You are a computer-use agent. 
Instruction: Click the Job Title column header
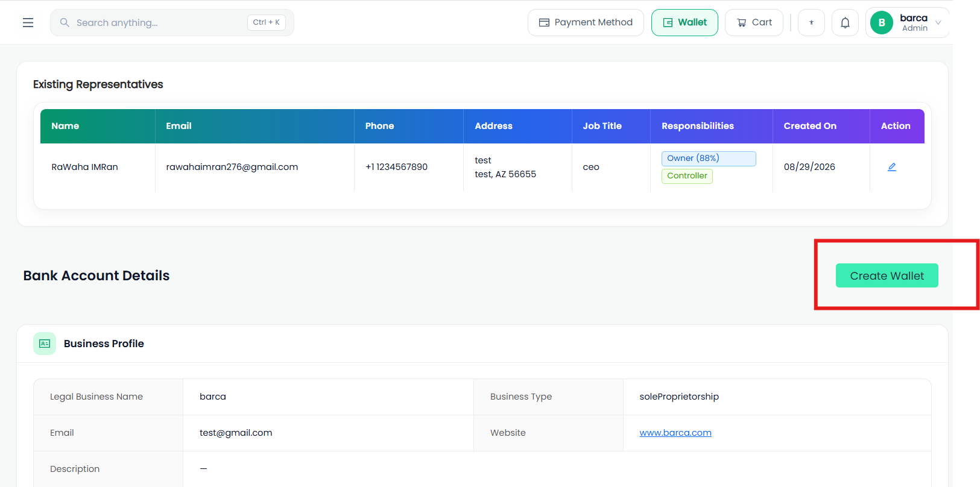coord(611,126)
